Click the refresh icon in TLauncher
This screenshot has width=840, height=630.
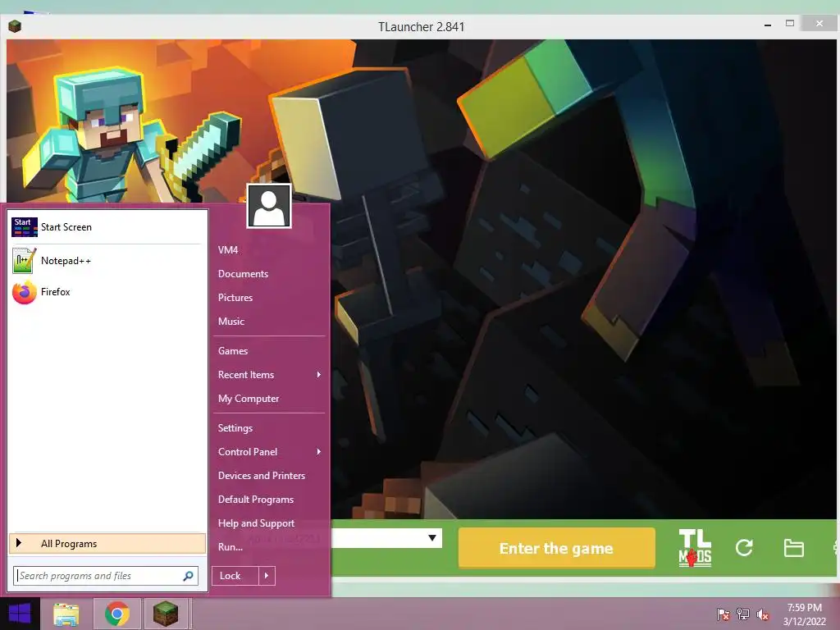click(744, 547)
